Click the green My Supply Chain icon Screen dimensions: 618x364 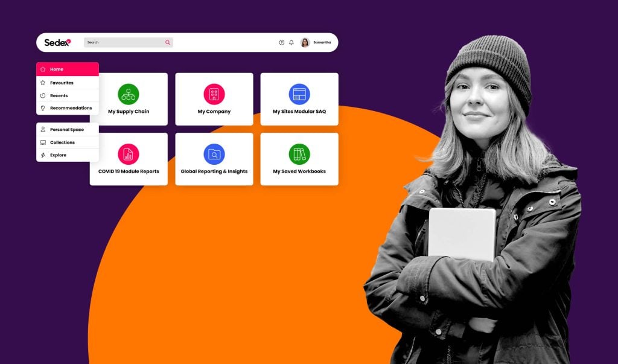pos(129,94)
